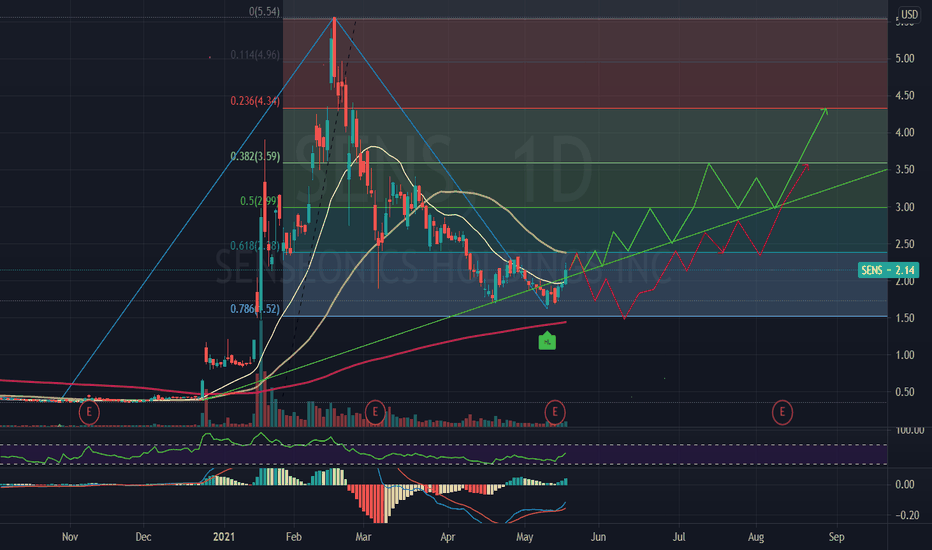The image size is (932, 550).
Task: Click the Nov label on time axis
Action: [70, 537]
